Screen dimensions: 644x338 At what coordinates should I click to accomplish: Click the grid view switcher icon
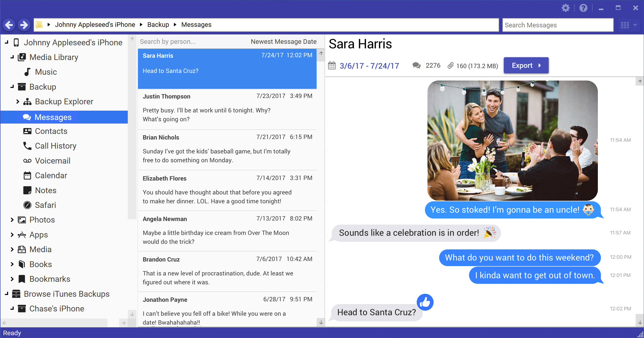[x=625, y=25]
